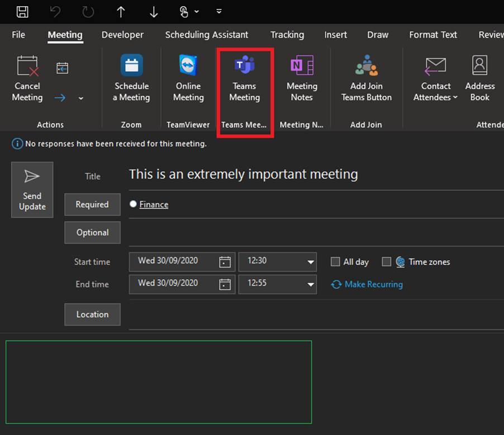Click the Location button
The height and width of the screenshot is (435, 504).
(92, 314)
